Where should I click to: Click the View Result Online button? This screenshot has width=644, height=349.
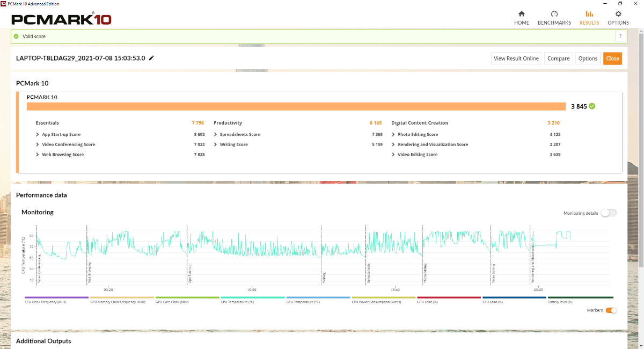click(516, 59)
